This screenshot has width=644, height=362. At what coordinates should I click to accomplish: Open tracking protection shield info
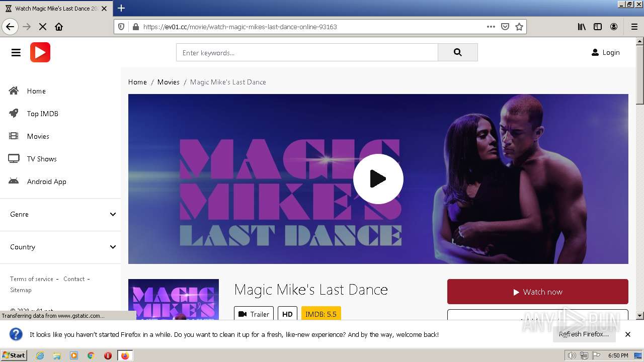tap(121, 27)
